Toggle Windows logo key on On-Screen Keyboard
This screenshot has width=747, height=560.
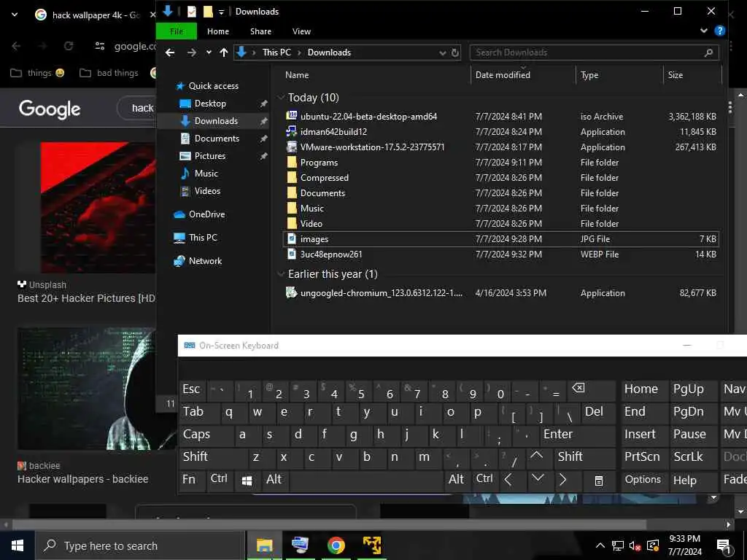247,480
